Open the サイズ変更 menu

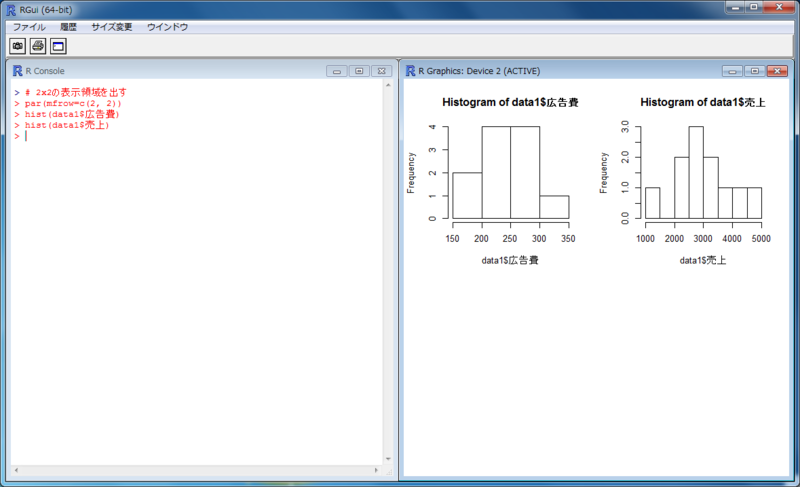pos(112,27)
